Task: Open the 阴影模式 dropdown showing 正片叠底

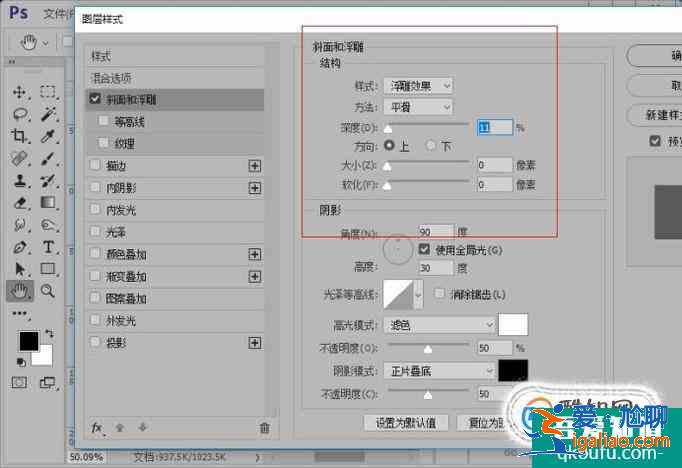Action: [x=440, y=371]
